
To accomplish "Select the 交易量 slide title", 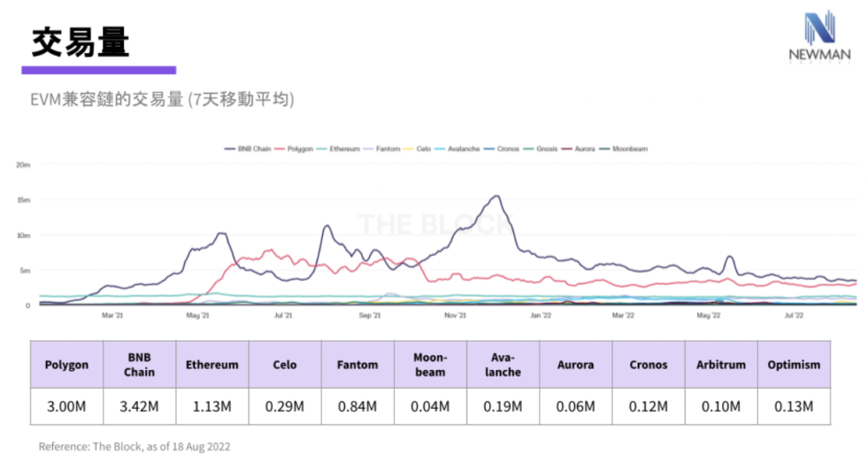I will point(81,42).
